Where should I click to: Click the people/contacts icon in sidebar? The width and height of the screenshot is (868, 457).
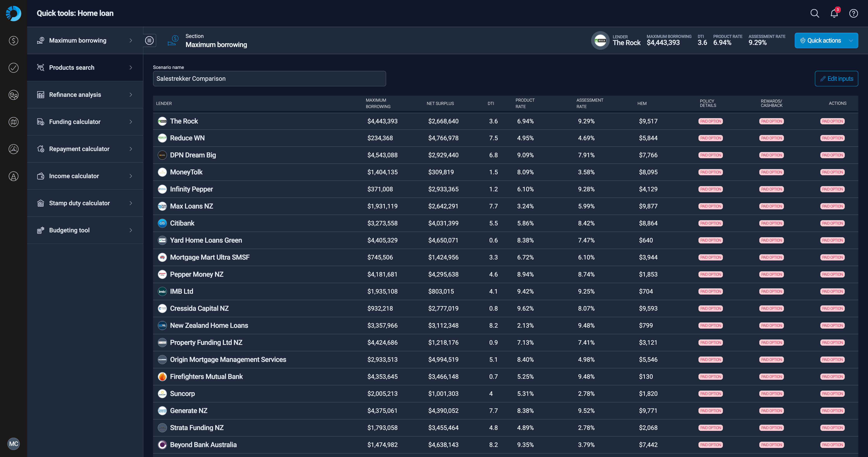[13, 95]
